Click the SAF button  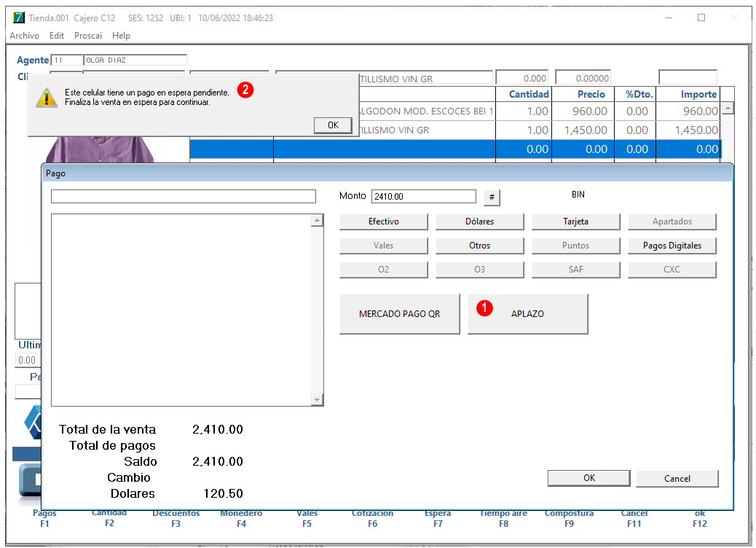pyautogui.click(x=575, y=270)
